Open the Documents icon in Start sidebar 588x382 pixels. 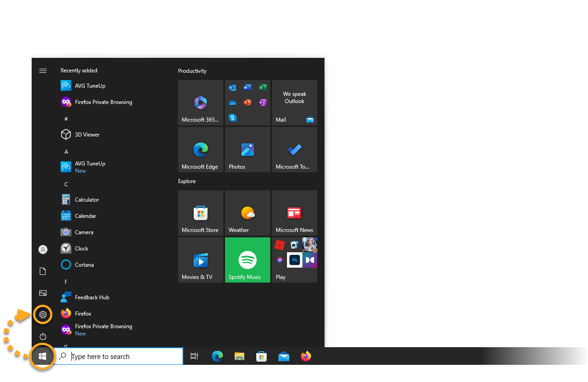click(43, 271)
